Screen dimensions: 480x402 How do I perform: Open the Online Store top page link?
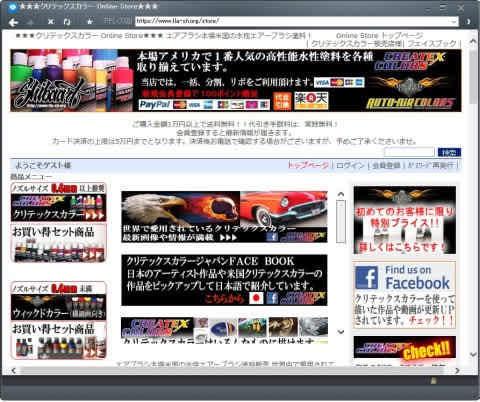point(379,35)
